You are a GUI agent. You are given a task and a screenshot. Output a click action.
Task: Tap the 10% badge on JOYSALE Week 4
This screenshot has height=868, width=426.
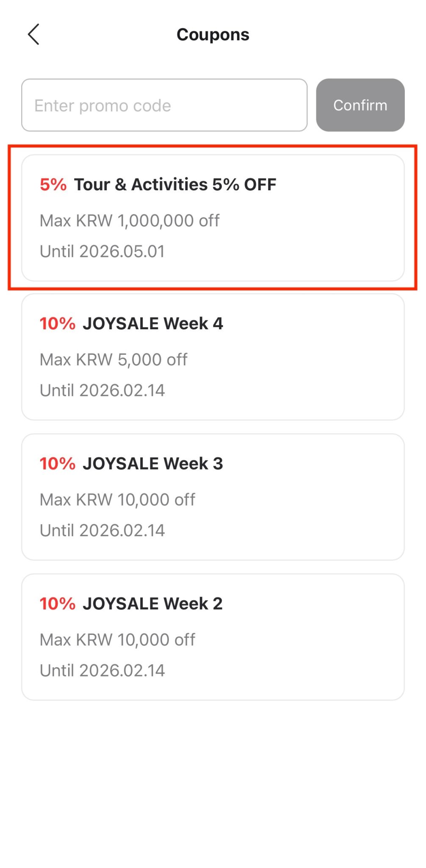pyautogui.click(x=58, y=324)
